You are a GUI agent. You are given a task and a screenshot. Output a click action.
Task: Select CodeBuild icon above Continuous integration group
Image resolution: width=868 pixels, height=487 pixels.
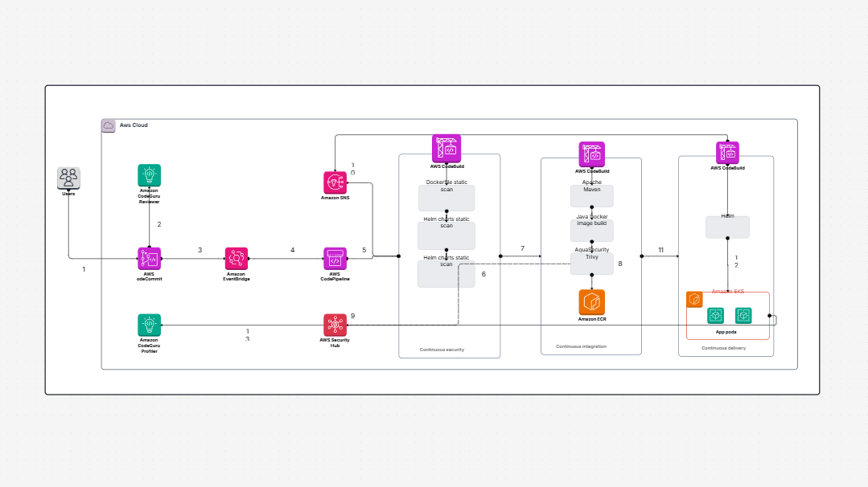[x=592, y=154]
